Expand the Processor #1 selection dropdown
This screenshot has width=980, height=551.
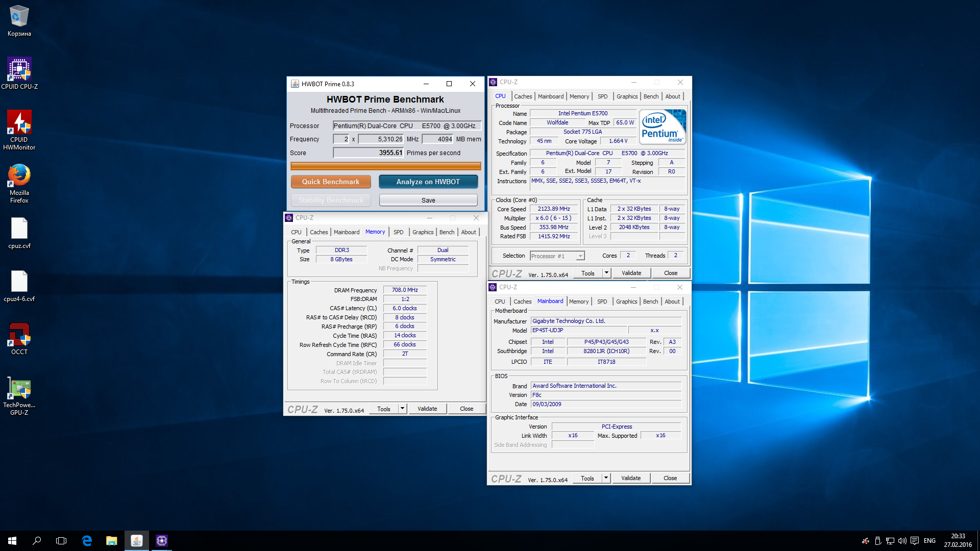tap(580, 256)
